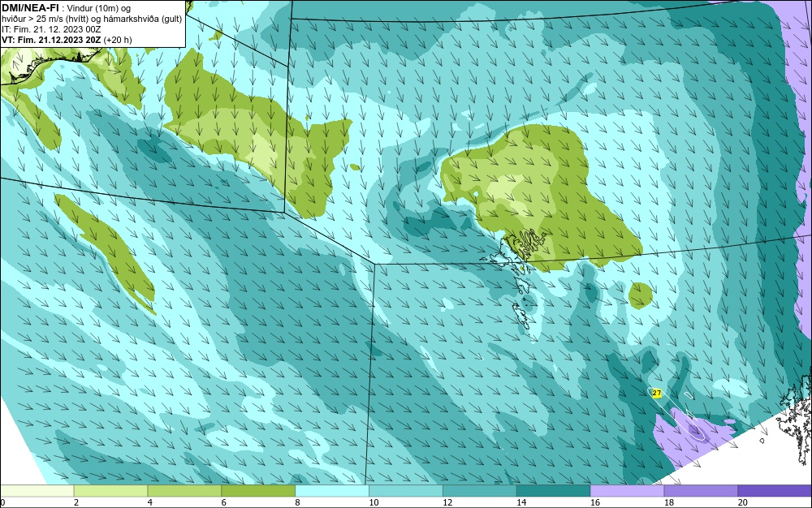Select the 0–2 m/s pale color swatch
The height and width of the screenshot is (508, 812).
pos(37,491)
